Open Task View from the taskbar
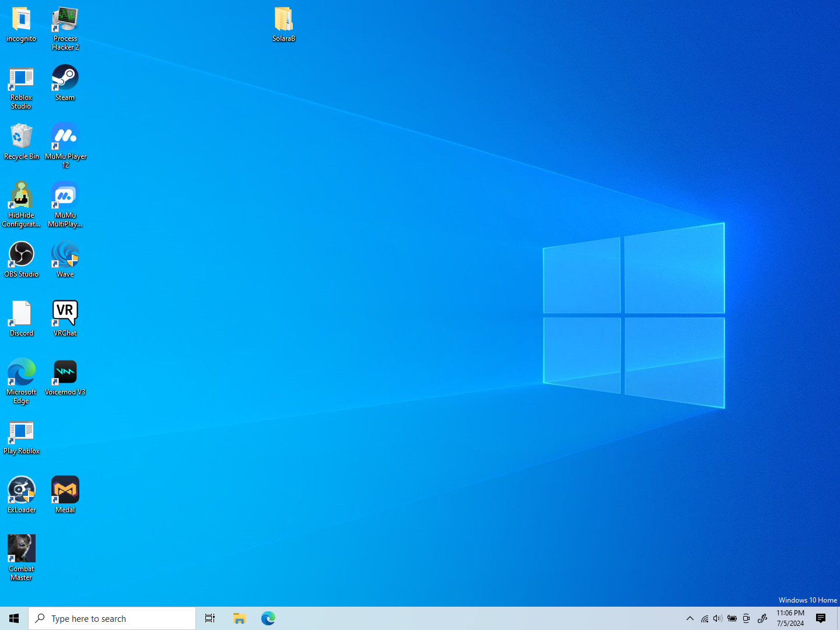840x630 pixels. pyautogui.click(x=210, y=618)
